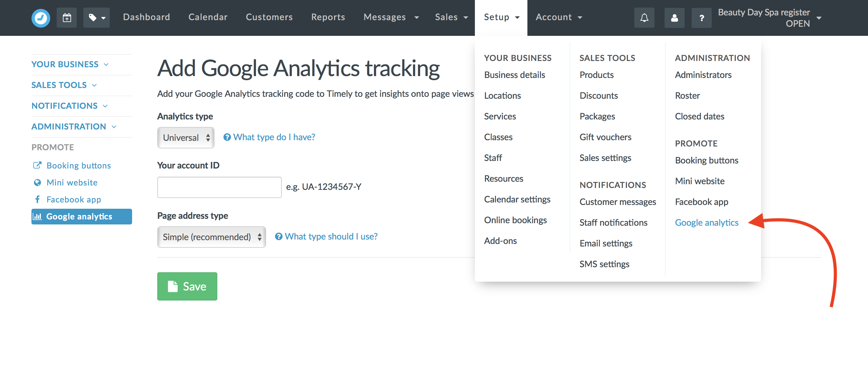Image resolution: width=868 pixels, height=381 pixels.
Task: Click the Timely logo
Action: coord(41,18)
